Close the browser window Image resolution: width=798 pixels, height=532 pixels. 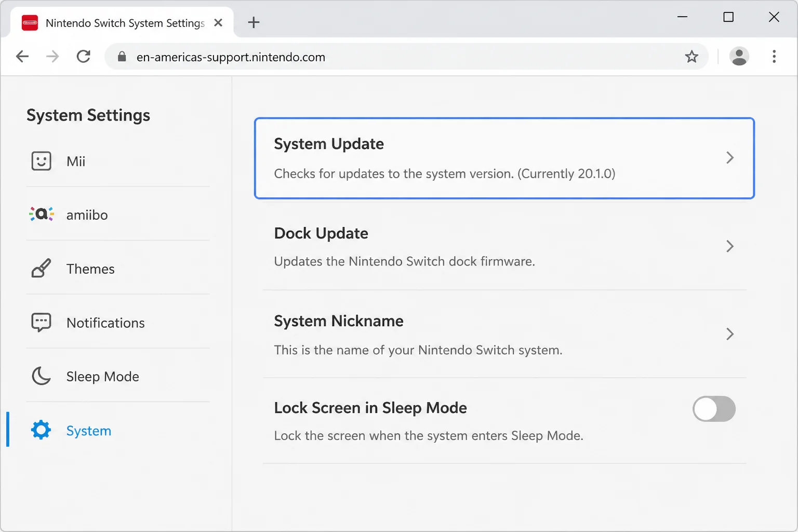(x=774, y=17)
